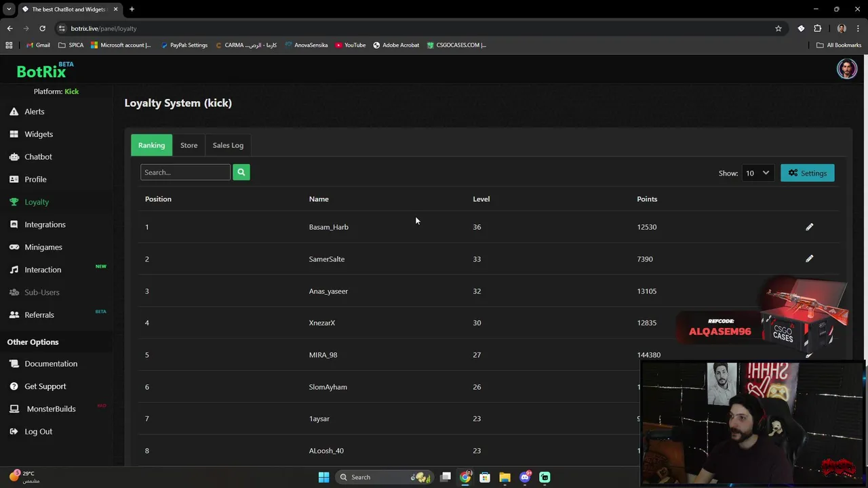Edit Basam_Harb's points with pencil icon
The image size is (868, 488).
[809, 227]
